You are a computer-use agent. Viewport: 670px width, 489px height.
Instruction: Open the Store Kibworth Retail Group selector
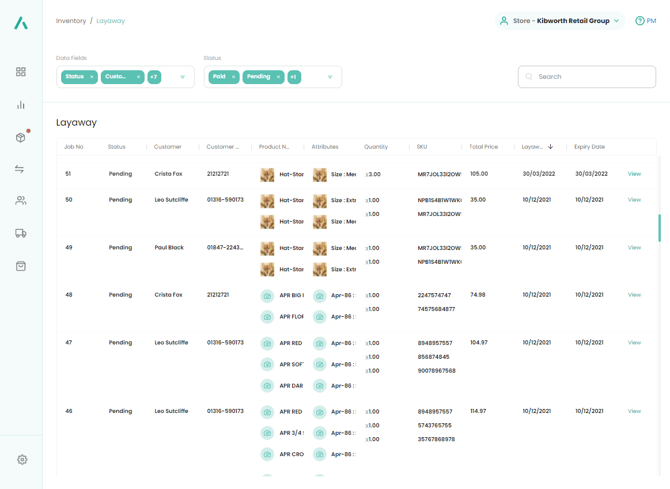pos(561,21)
